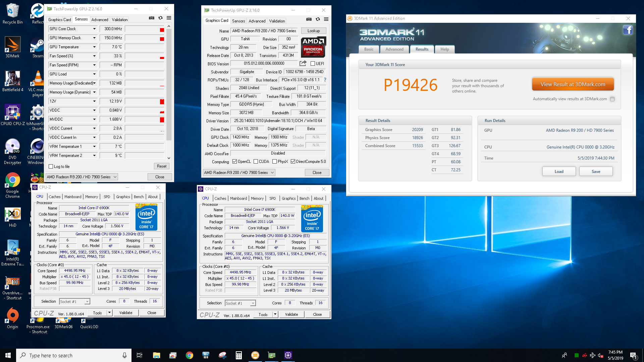This screenshot has height=362, width=644.
Task: Click Task View button on taskbar
Action: tap(140, 355)
